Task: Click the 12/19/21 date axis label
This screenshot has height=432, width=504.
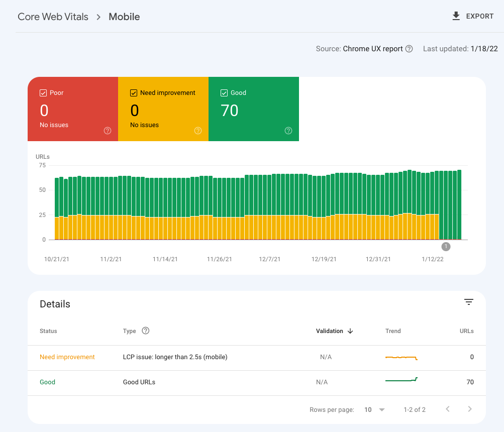Action: click(x=324, y=259)
